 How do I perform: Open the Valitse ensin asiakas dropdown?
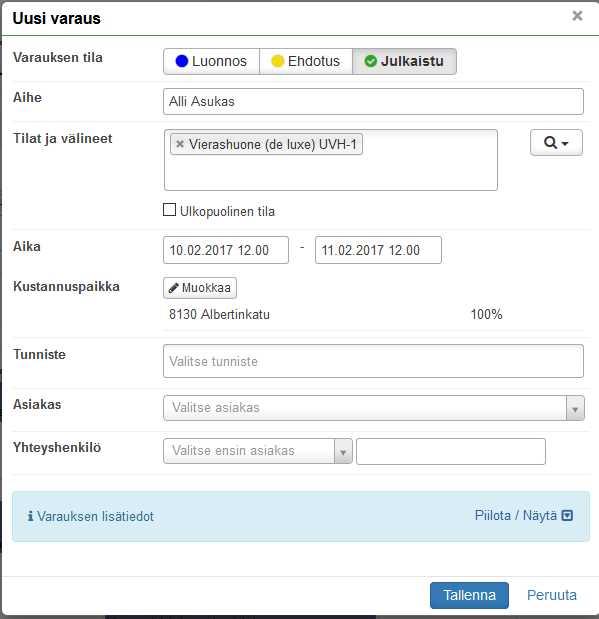click(258, 451)
